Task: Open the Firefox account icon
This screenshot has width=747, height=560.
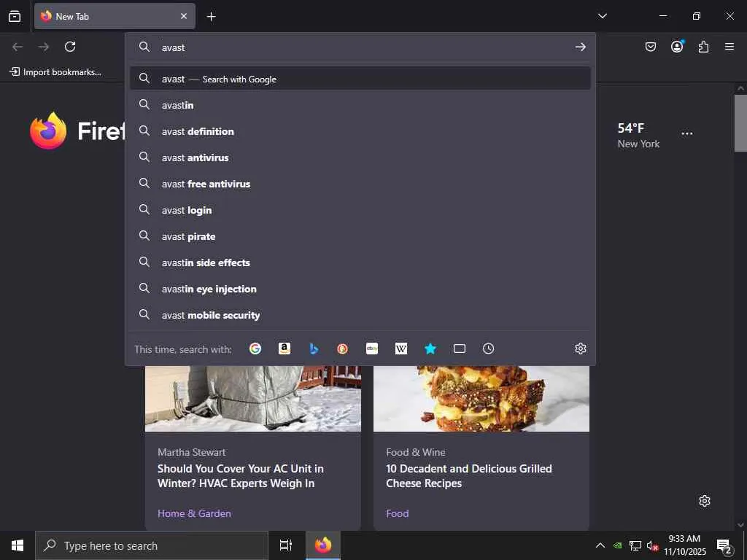Action: point(677,47)
